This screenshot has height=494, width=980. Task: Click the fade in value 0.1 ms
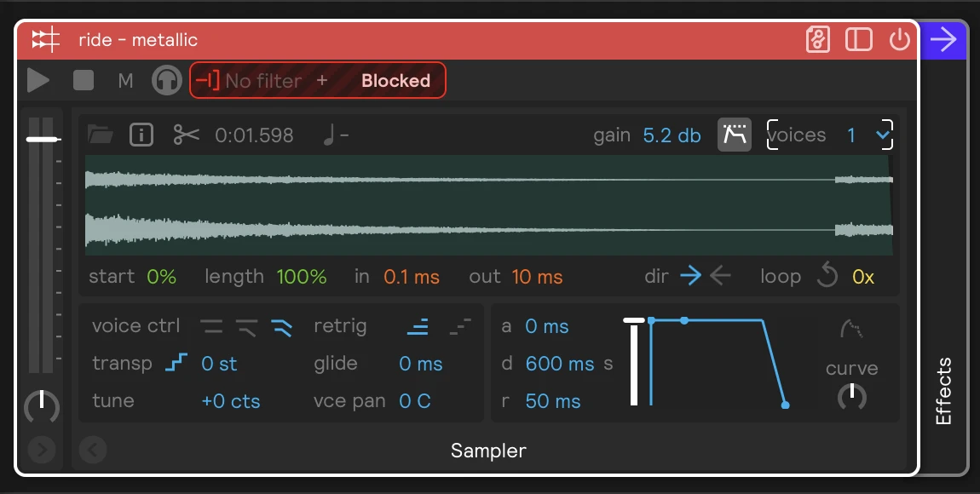pos(412,277)
